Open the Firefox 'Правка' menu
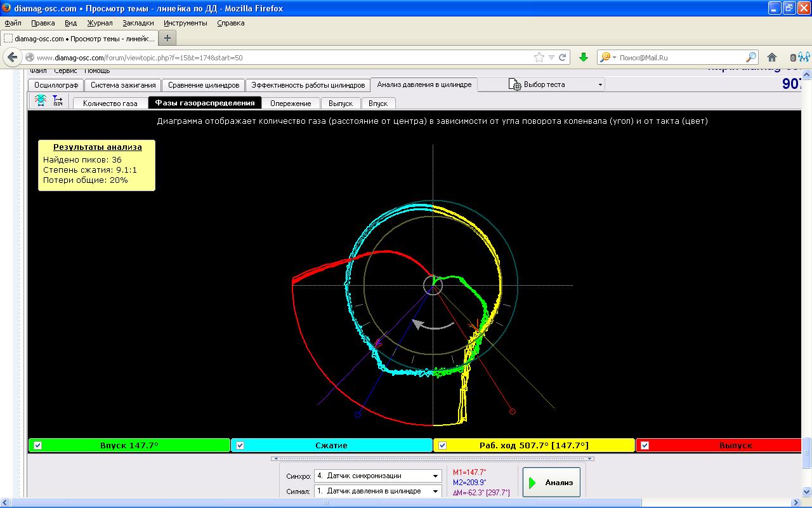Screen dimensions: 812x508 (43, 23)
